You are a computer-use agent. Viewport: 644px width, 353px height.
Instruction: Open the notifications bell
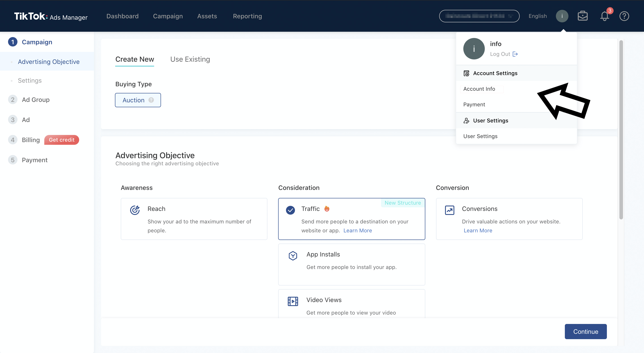pos(604,16)
